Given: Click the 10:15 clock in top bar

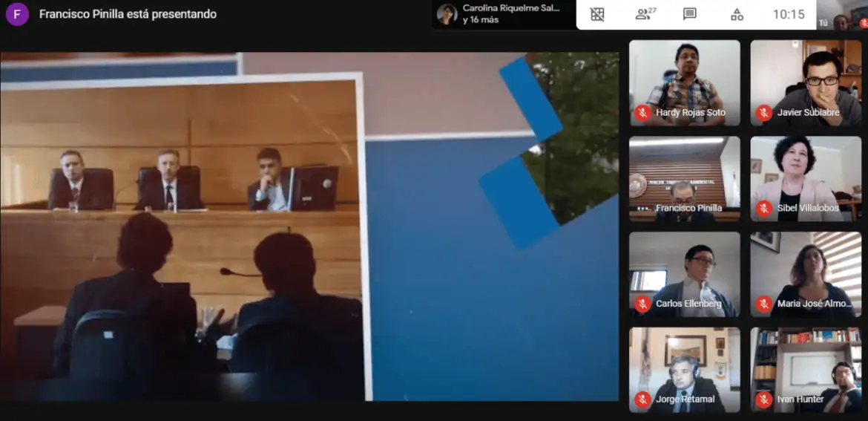Looking at the screenshot, I should tap(788, 14).
